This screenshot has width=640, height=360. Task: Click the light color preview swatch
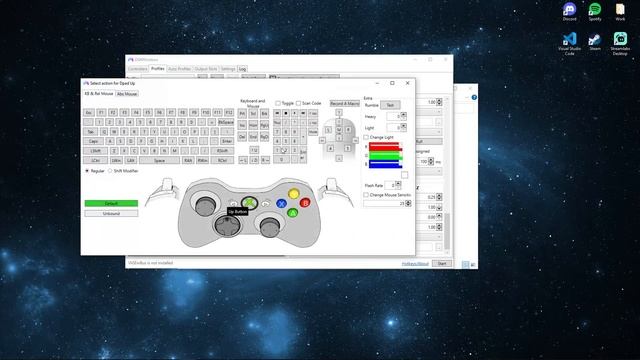404,175
